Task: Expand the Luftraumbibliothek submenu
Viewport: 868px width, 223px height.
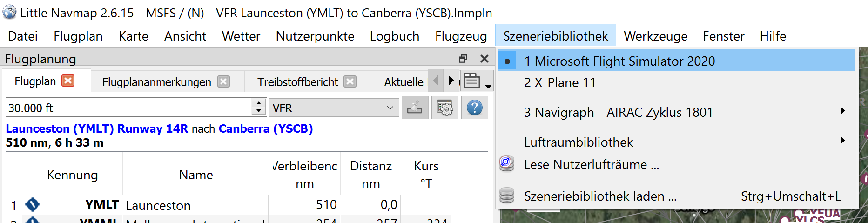Action: (x=677, y=142)
